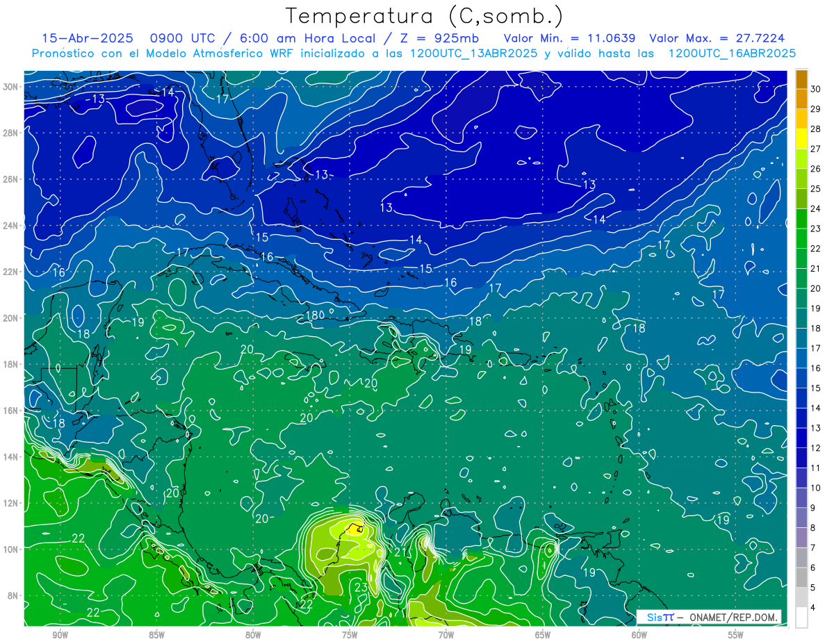Click the latitude axis label "16N"

tap(10, 411)
